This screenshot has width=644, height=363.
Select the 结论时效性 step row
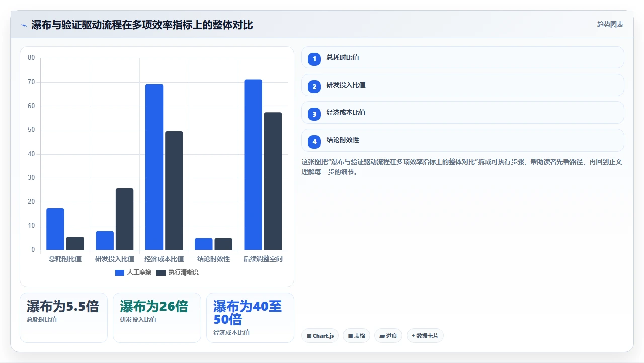(x=463, y=140)
